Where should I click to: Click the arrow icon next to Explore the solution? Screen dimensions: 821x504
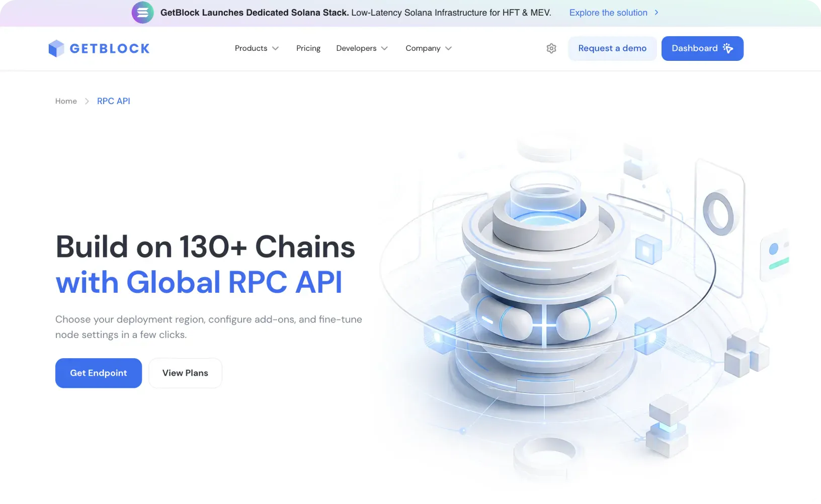[x=656, y=13]
